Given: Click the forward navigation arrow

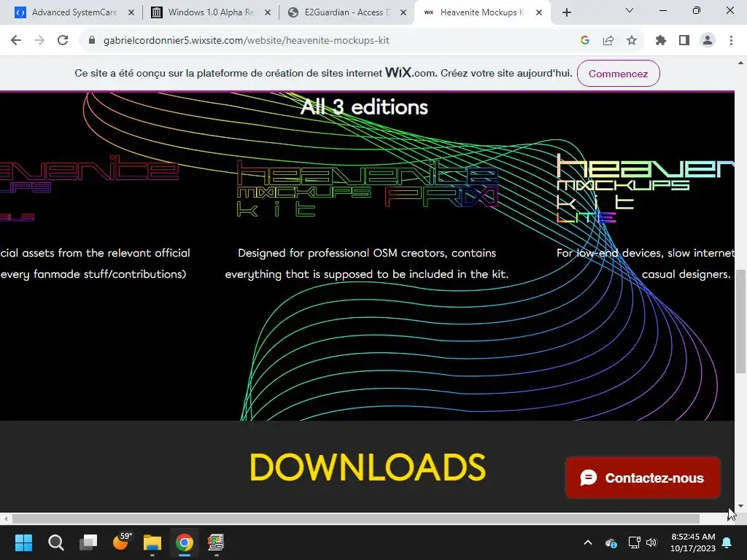Looking at the screenshot, I should point(39,41).
